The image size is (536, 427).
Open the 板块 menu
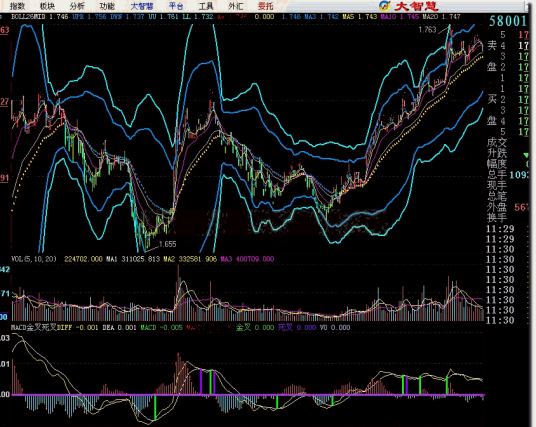tap(47, 6)
